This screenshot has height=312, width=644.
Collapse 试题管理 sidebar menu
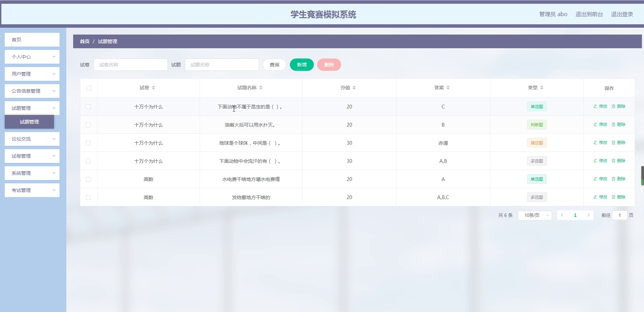click(x=32, y=108)
